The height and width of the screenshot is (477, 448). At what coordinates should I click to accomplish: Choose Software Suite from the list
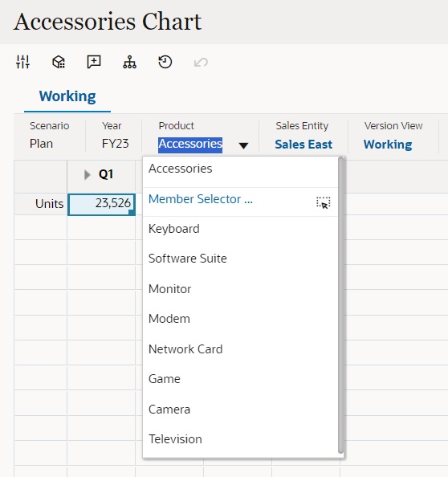tap(188, 259)
